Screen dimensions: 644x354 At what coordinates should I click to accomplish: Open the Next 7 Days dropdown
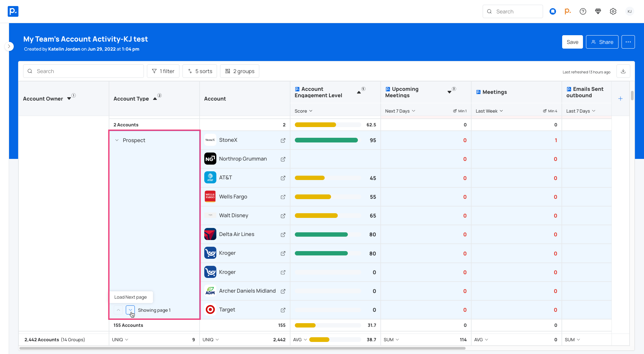(400, 111)
